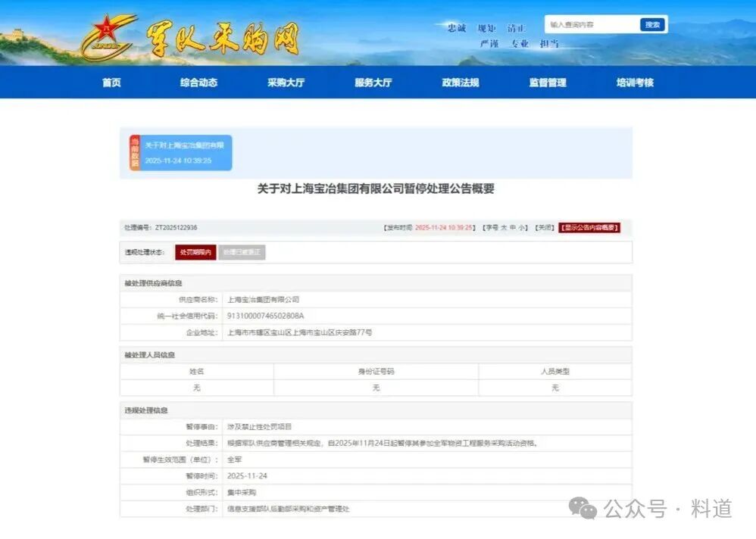
Task: Click the blue 搜索 search button
Action: point(652,24)
